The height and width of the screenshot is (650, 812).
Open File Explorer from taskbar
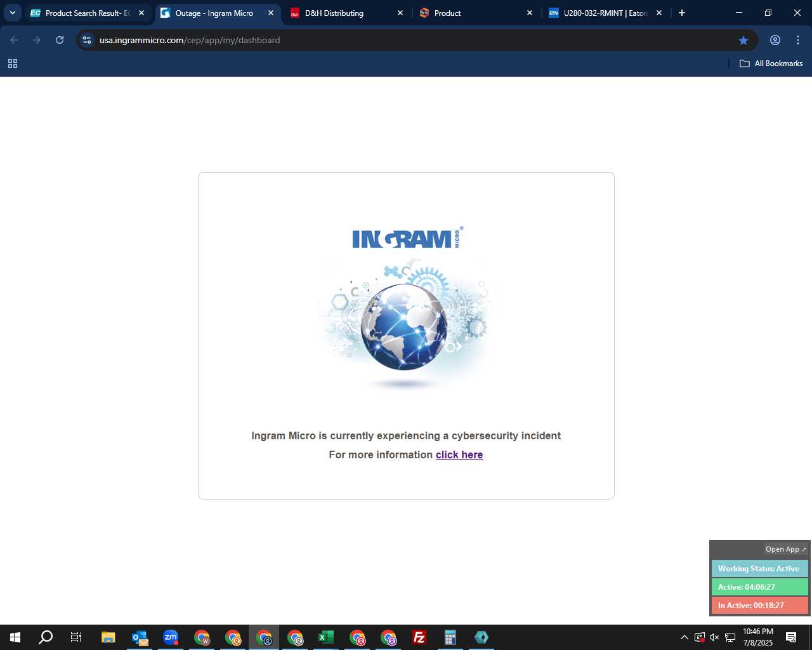108,637
